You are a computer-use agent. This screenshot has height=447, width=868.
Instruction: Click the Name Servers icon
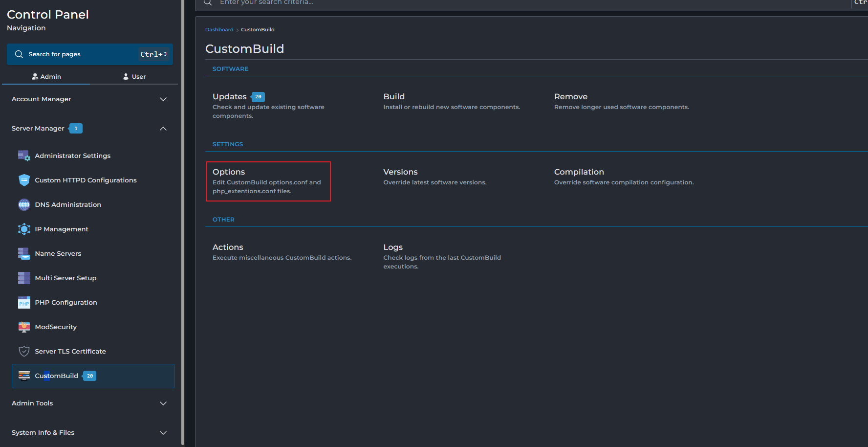click(x=24, y=253)
